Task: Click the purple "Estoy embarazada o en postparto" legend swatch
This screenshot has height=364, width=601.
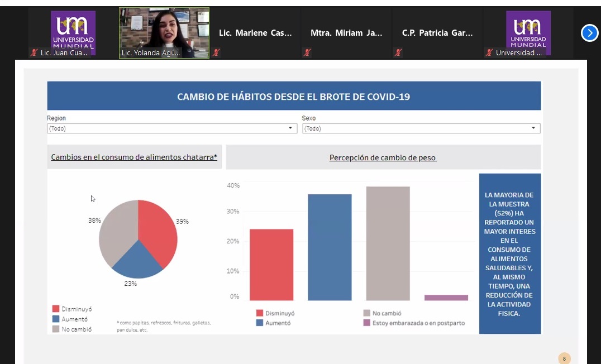Action: pos(367,323)
